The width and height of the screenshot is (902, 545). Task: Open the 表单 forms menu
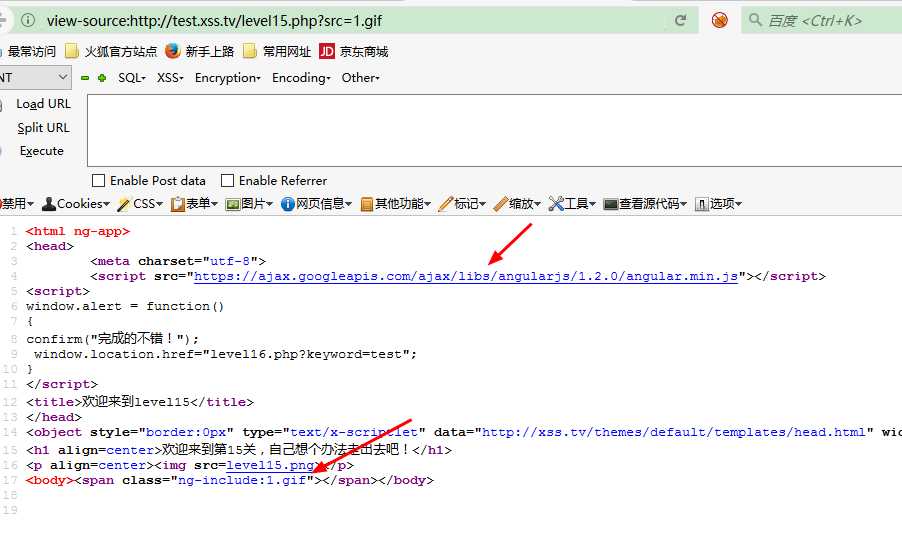pyautogui.click(x=194, y=204)
